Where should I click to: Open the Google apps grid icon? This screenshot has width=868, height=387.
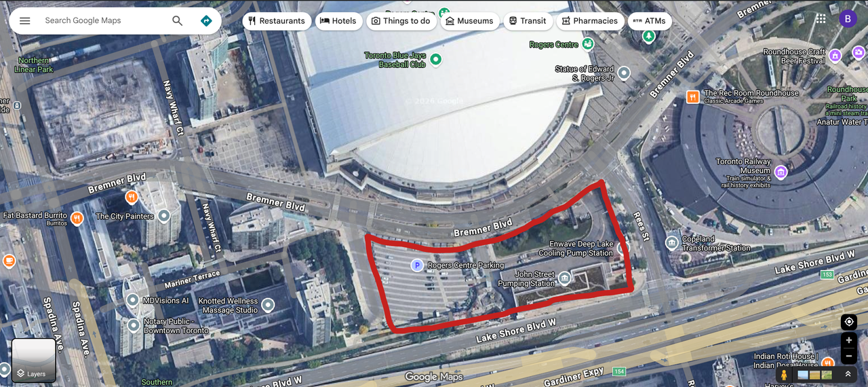(821, 18)
